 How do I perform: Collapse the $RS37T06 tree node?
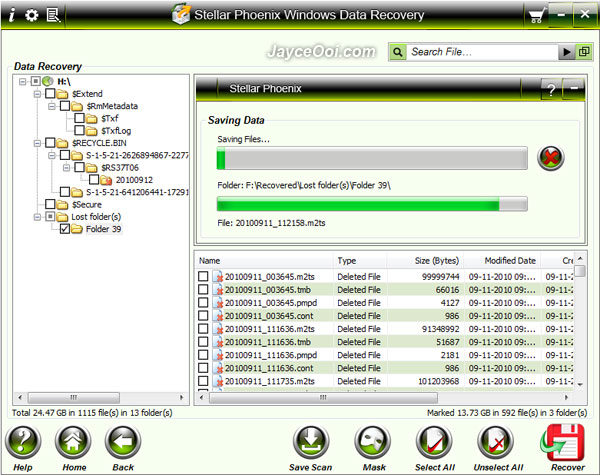point(66,168)
